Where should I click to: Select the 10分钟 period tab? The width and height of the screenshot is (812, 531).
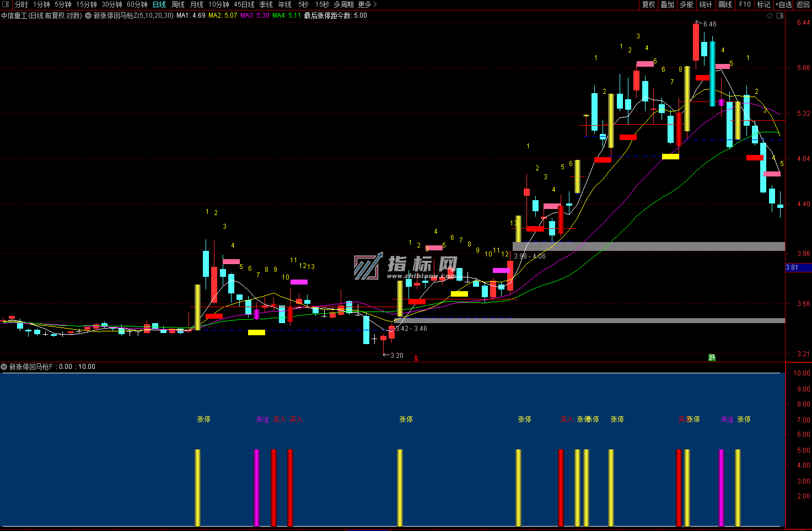tap(219, 4)
